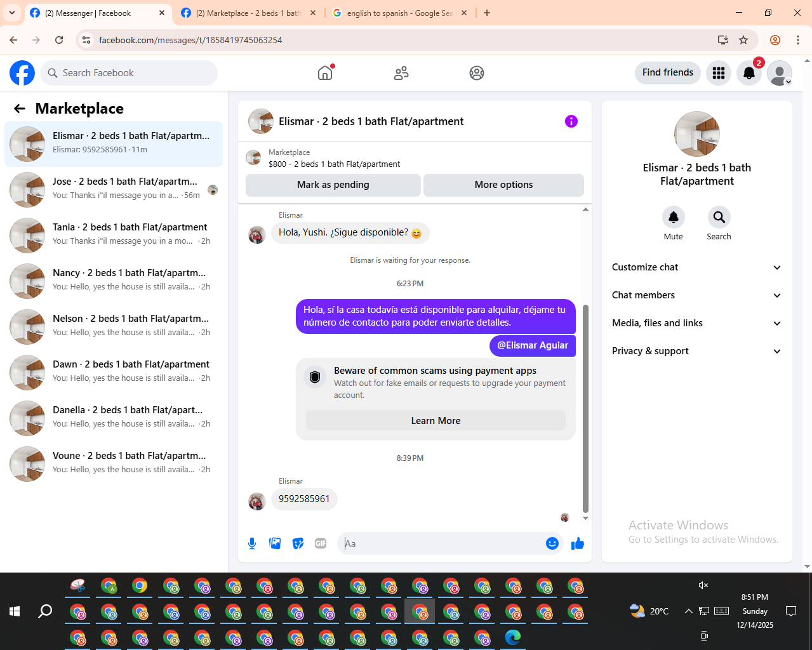Click the browser address bar URL
The image size is (812, 650).
pos(190,40)
